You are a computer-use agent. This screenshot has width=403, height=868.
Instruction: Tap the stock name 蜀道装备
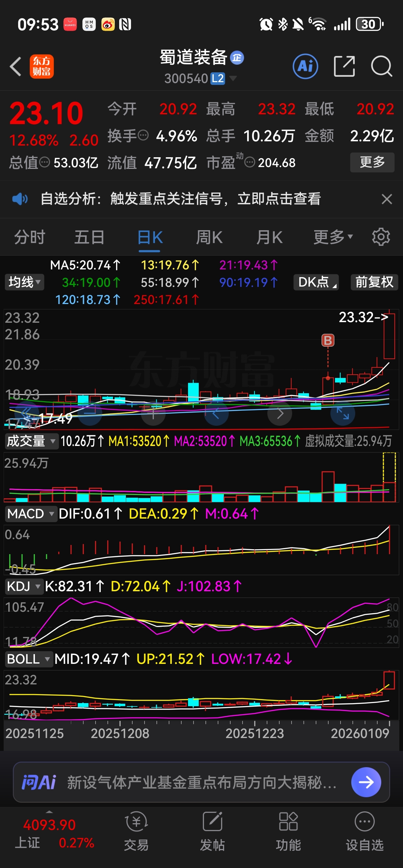point(194,57)
